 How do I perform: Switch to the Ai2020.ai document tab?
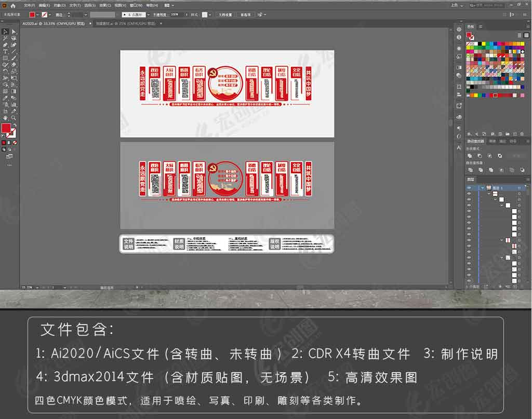click(54, 23)
